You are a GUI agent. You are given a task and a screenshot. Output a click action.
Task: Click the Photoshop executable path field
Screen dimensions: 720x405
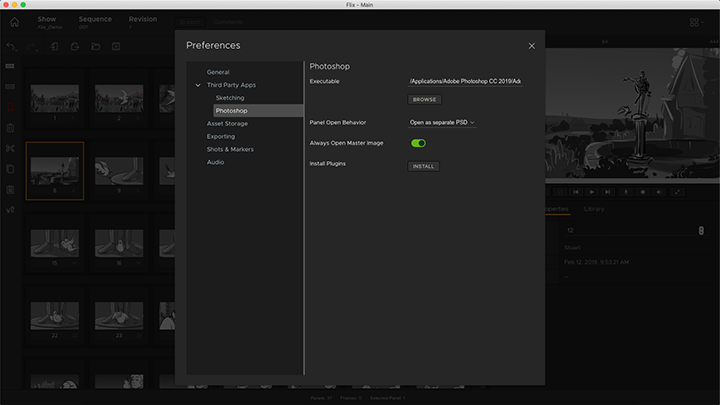pos(465,80)
